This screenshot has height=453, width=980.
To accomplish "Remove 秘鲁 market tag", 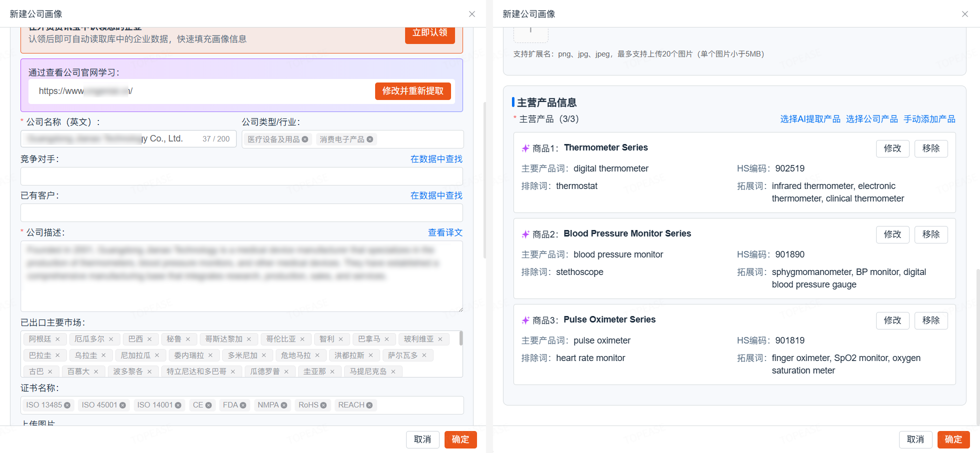I will 188,339.
